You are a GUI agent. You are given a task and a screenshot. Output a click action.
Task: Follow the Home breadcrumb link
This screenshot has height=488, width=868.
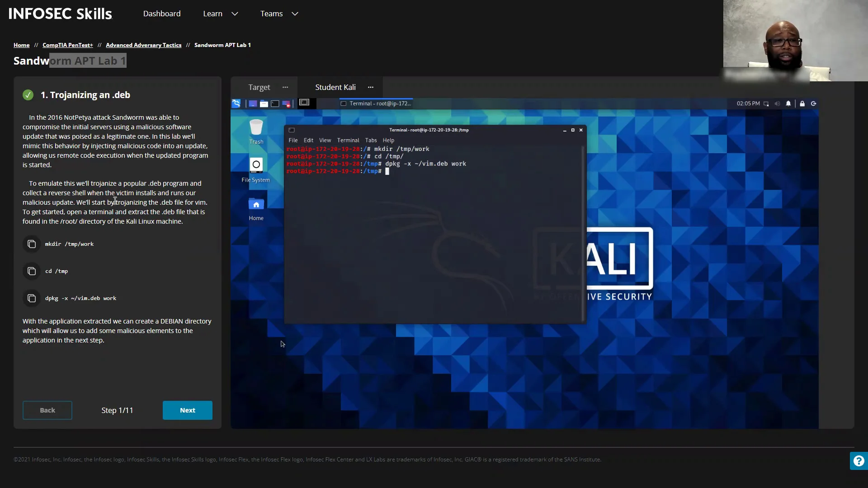[x=21, y=45]
